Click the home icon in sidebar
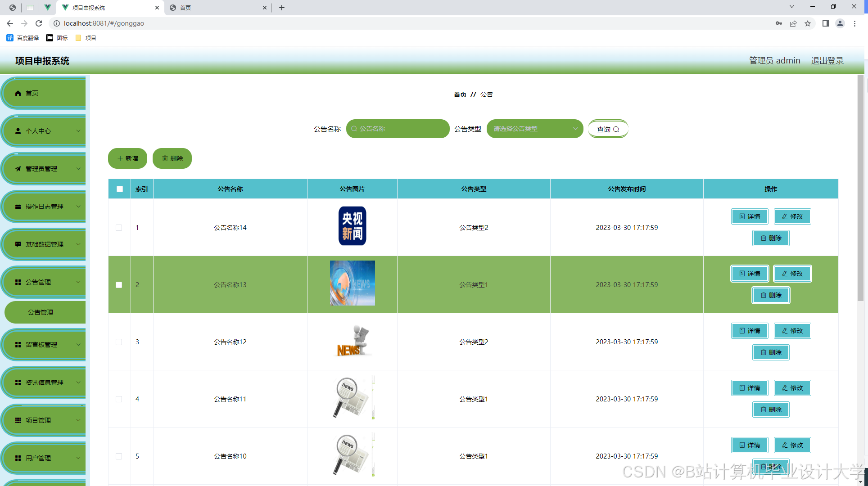 pos(18,93)
